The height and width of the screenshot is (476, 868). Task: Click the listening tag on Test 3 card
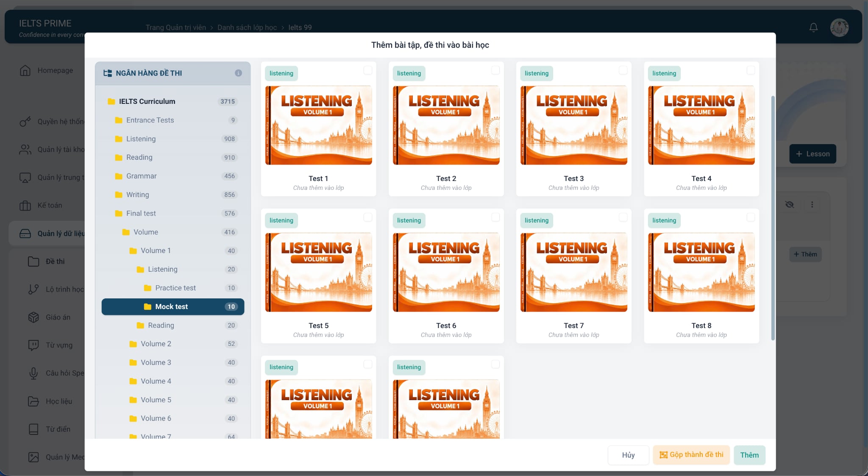tap(537, 73)
